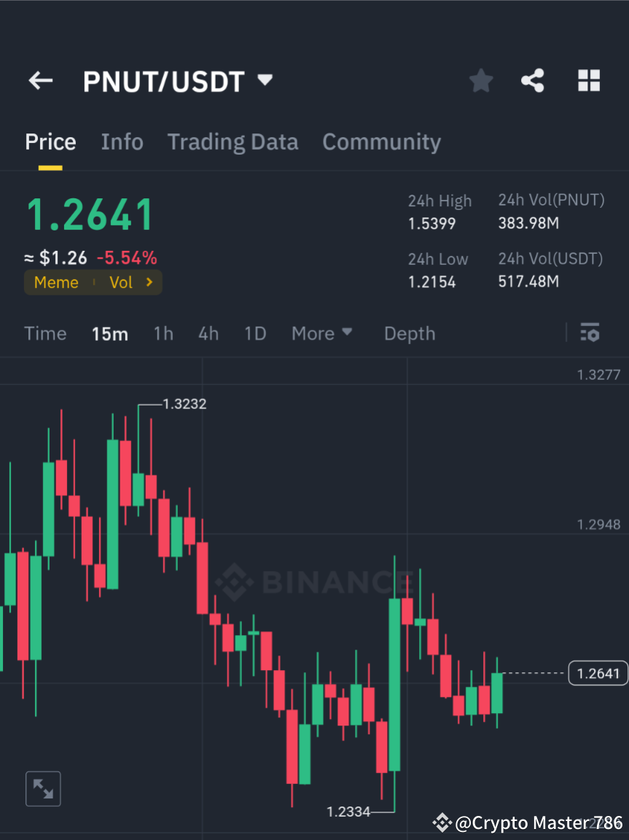
Task: Open the share options for PNUT/USDT
Action: coord(533,80)
